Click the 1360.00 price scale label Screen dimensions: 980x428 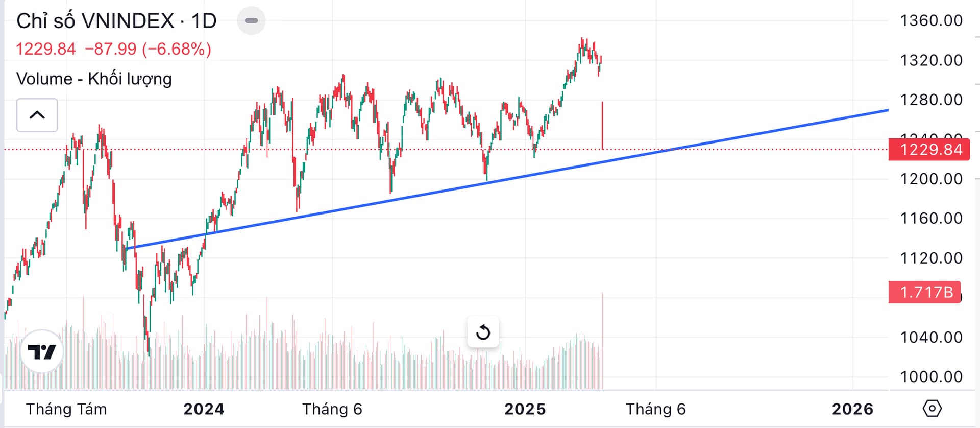931,21
